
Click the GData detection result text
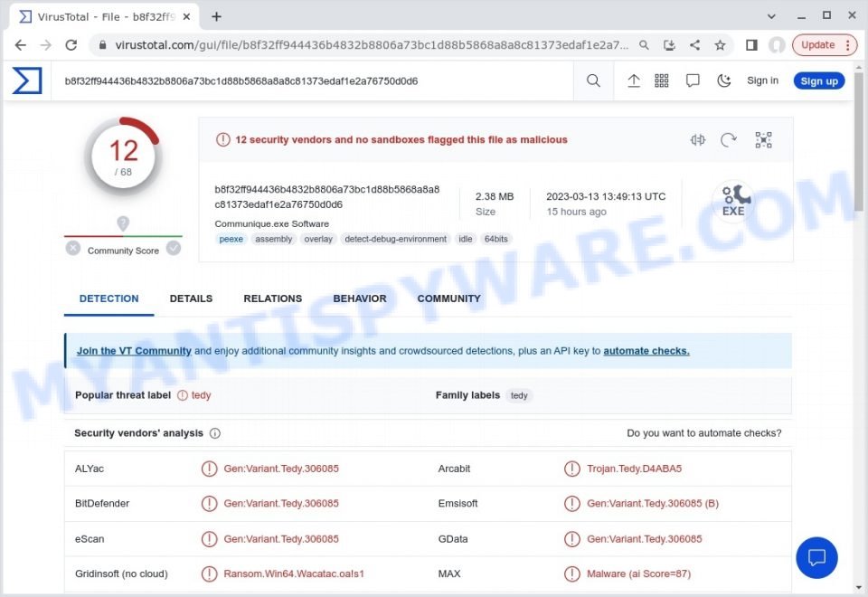[645, 539]
